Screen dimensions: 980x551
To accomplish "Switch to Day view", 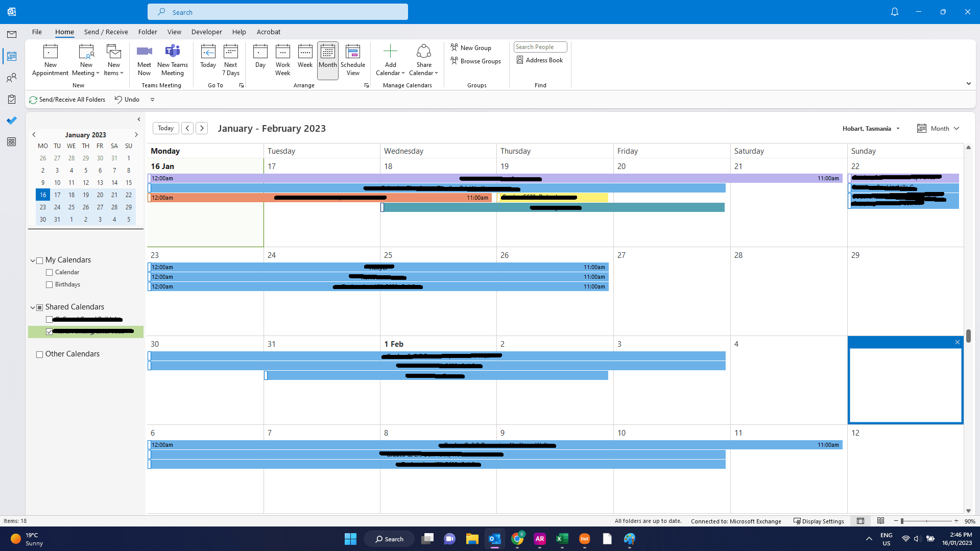I will [260, 57].
